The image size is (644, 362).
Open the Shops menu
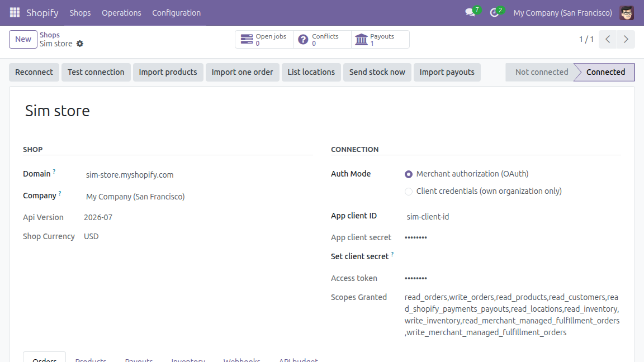80,13
